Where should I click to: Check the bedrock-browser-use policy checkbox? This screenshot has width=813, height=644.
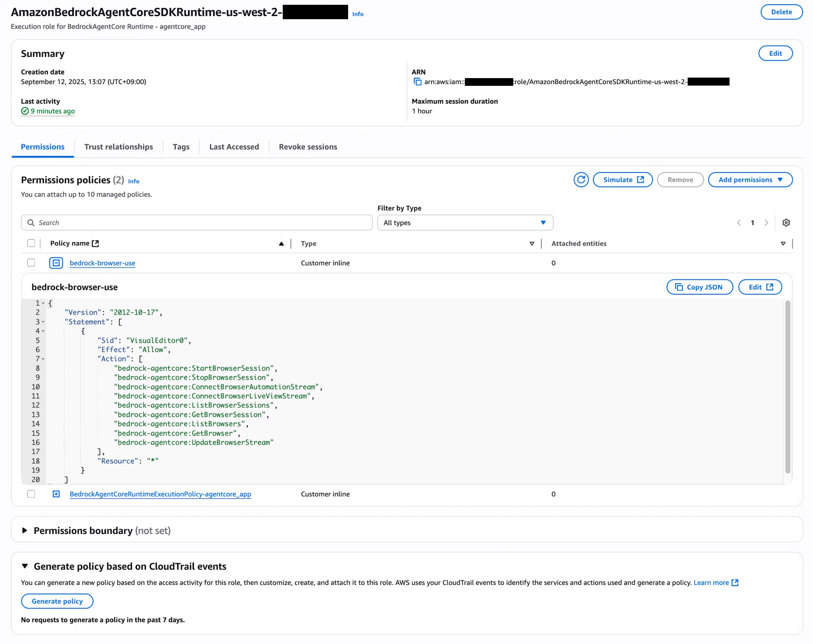(x=31, y=263)
